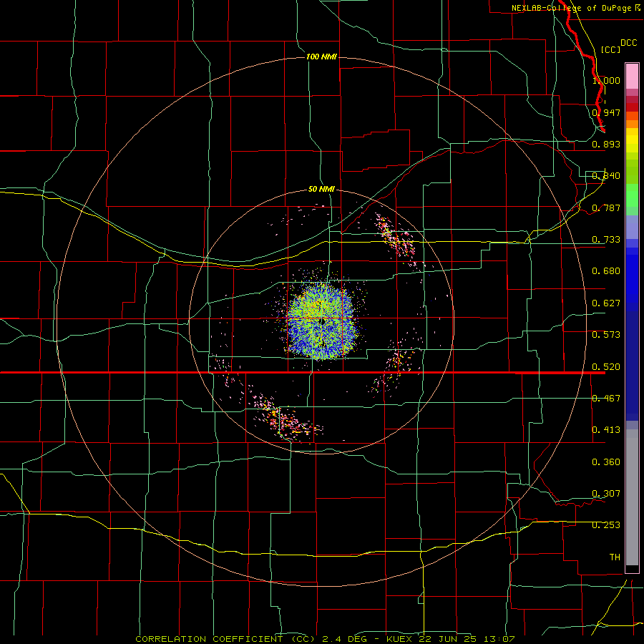
Task: Click the 100 NMI range ring label
Action: (x=321, y=57)
